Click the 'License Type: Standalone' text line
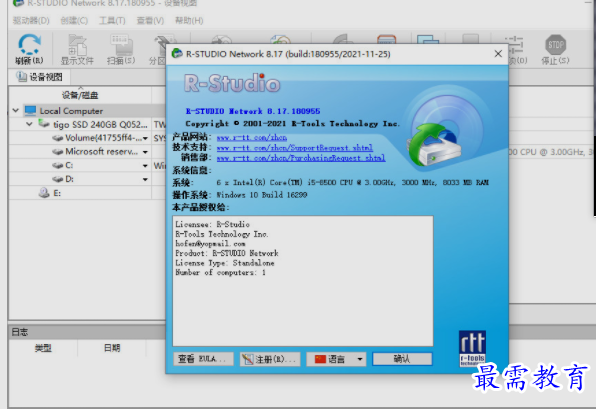Screen dimensions: 596x409 (x=225, y=263)
